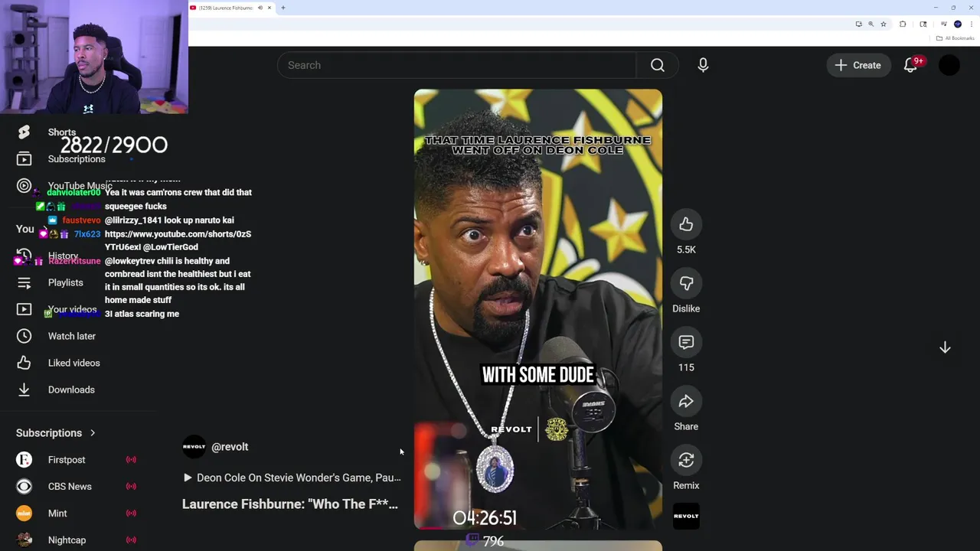Open the Chrome profile avatar

[x=958, y=24]
